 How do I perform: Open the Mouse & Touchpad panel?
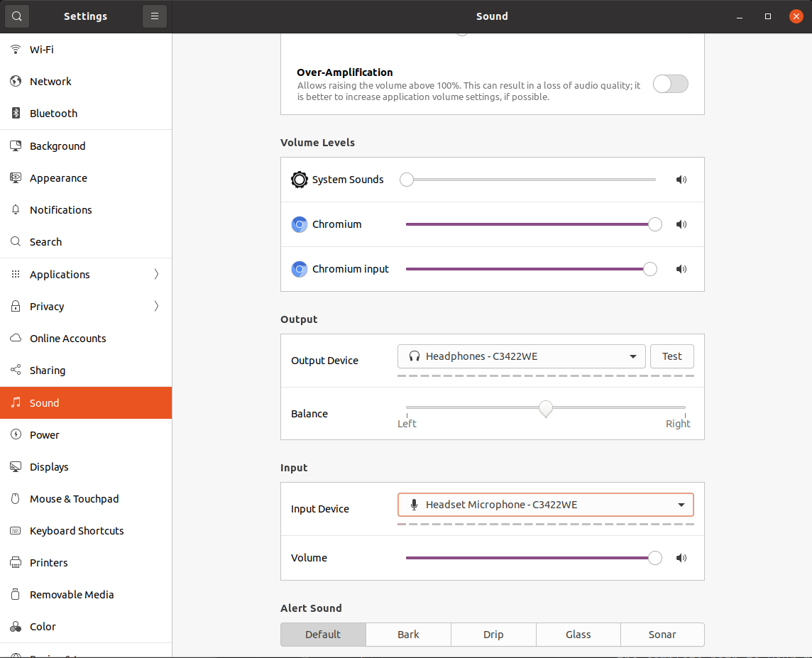click(x=86, y=498)
